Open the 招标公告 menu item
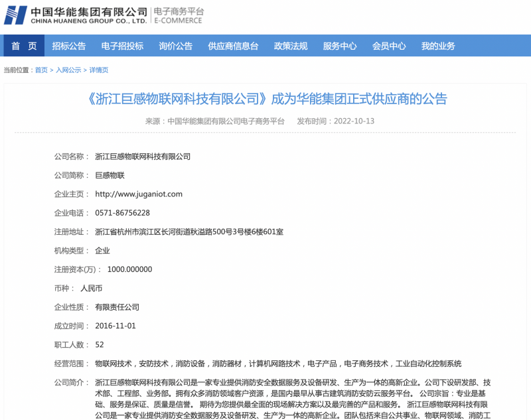Screen dimensions: 531x420 69,46
